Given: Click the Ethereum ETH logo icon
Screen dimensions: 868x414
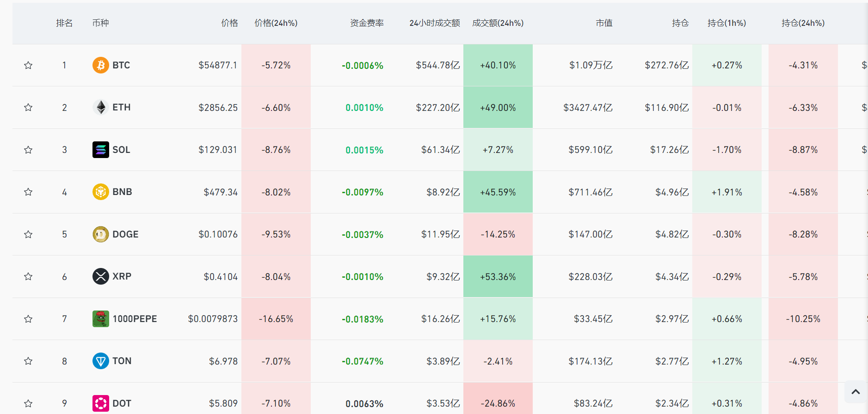Looking at the screenshot, I should [x=100, y=108].
